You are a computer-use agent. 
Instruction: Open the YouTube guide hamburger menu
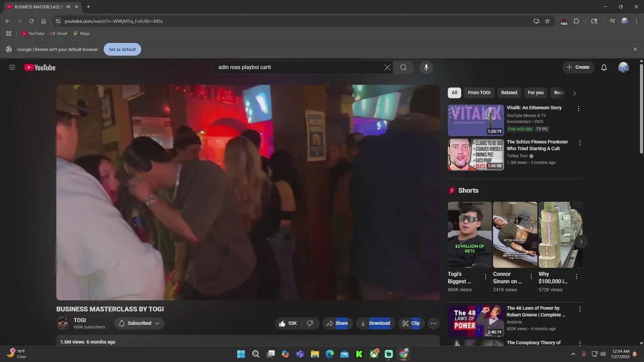tap(12, 67)
